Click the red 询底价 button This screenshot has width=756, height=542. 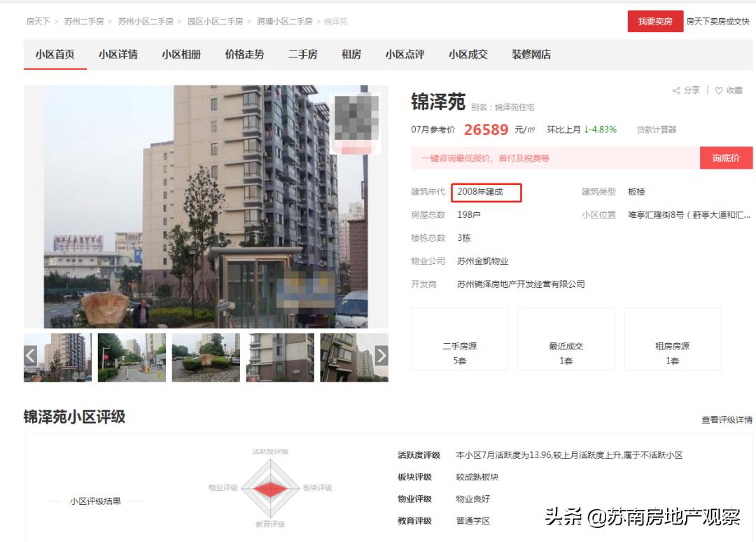tap(726, 158)
